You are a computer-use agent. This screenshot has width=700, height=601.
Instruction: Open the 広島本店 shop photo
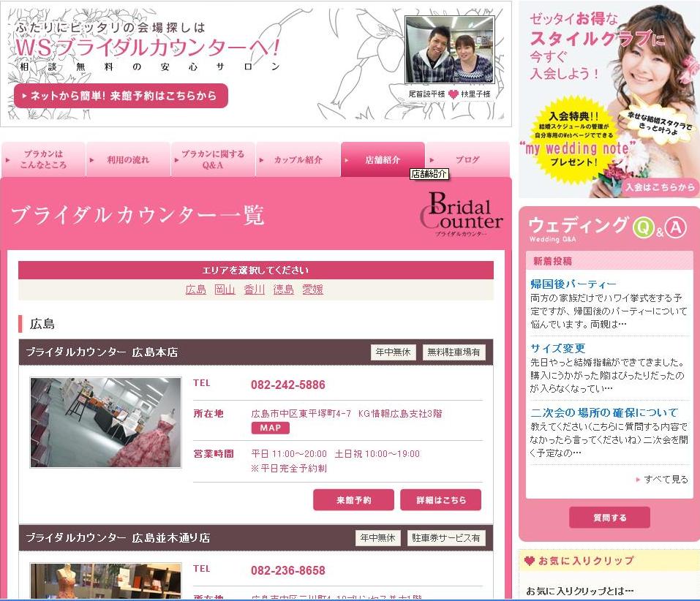pyautogui.click(x=106, y=423)
